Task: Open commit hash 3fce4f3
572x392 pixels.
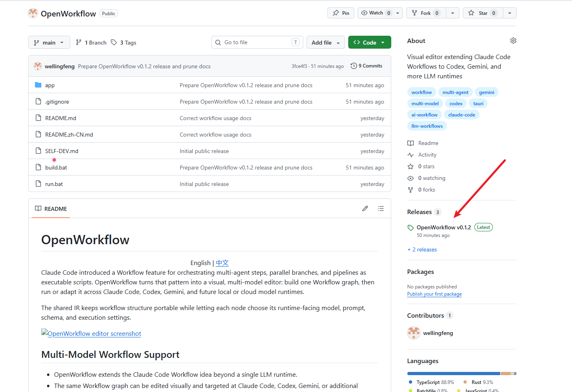Action: pyautogui.click(x=299, y=66)
